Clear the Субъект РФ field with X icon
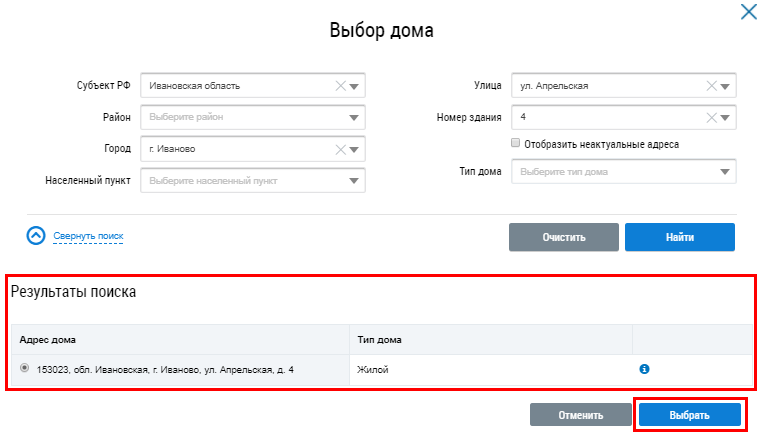 pos(341,86)
